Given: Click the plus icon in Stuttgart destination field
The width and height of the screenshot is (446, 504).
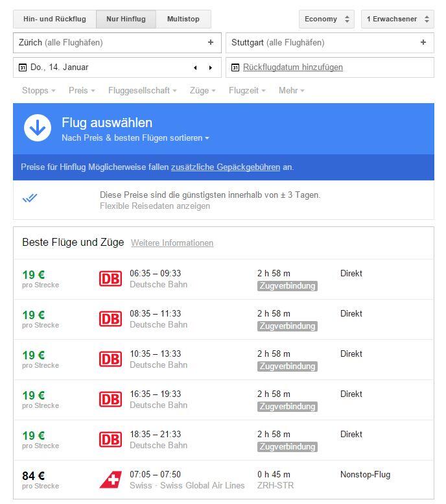Looking at the screenshot, I should [x=423, y=42].
